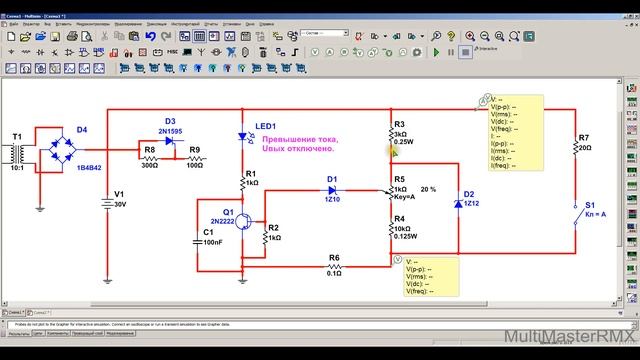This screenshot has width=640, height=360.
Task: Click the horizontal scrollbar of the canvas
Action: tap(288, 304)
